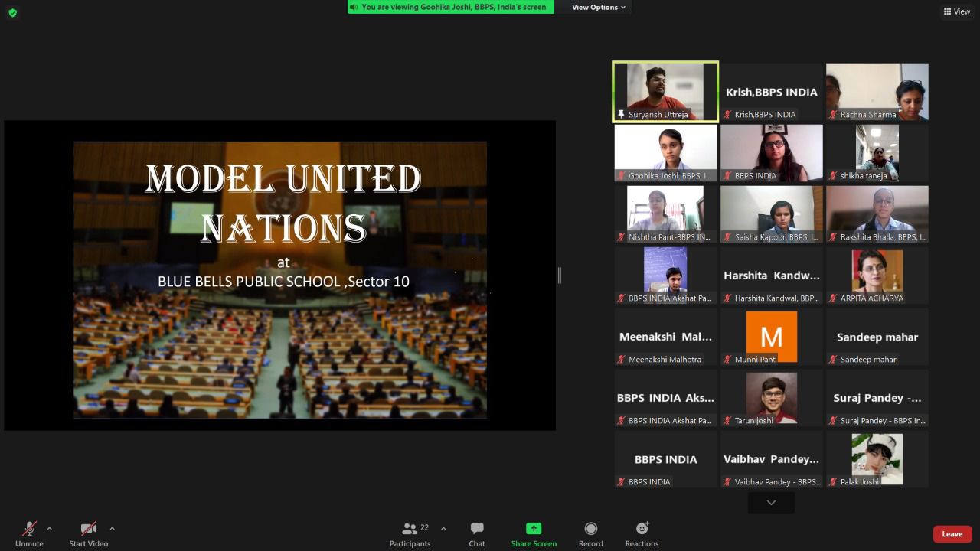Screen dimensions: 980x551
Task: Click the red Leave button
Action: pyautogui.click(x=952, y=533)
